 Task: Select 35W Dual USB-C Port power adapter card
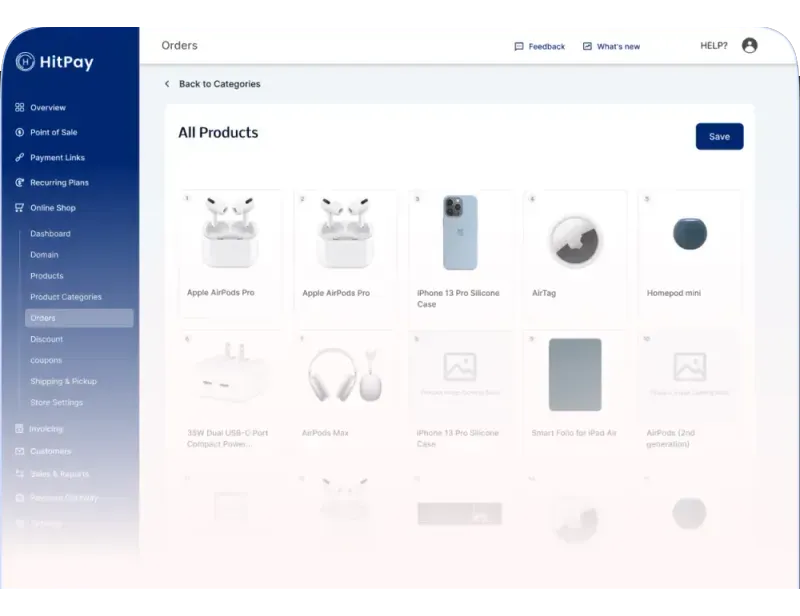230,393
